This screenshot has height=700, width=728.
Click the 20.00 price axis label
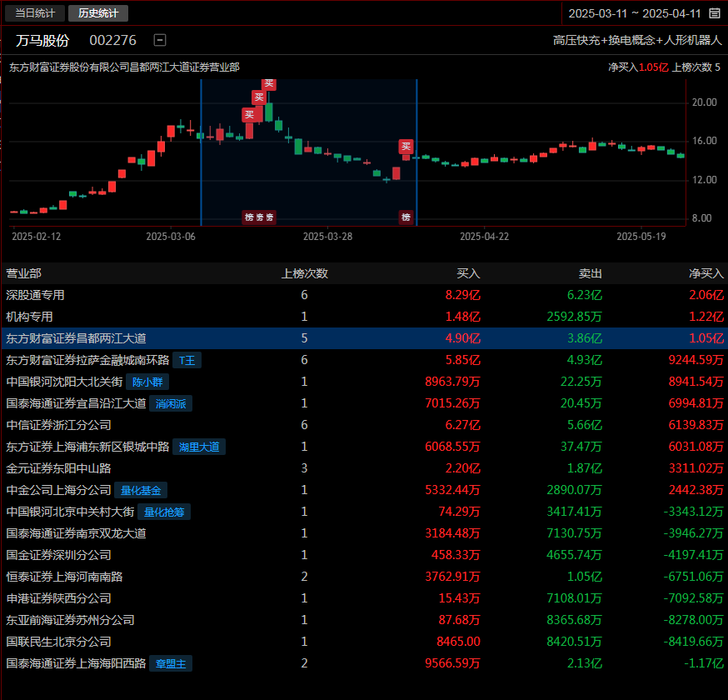pos(705,102)
